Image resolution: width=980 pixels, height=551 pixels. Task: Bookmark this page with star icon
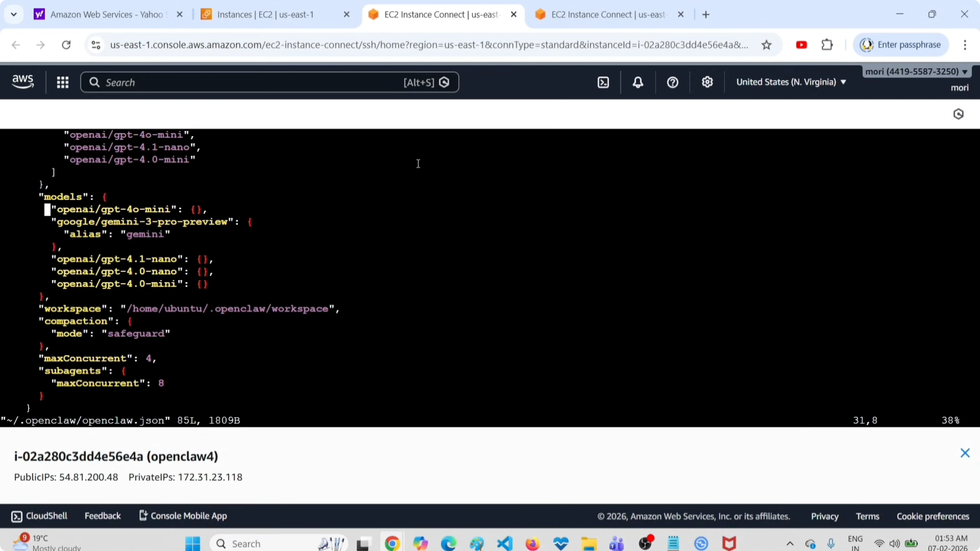tap(766, 45)
